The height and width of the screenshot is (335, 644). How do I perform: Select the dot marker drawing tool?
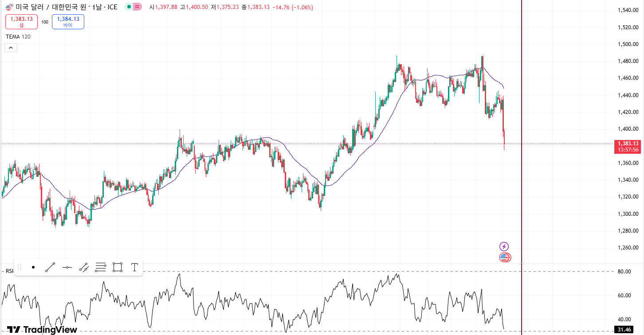33,267
